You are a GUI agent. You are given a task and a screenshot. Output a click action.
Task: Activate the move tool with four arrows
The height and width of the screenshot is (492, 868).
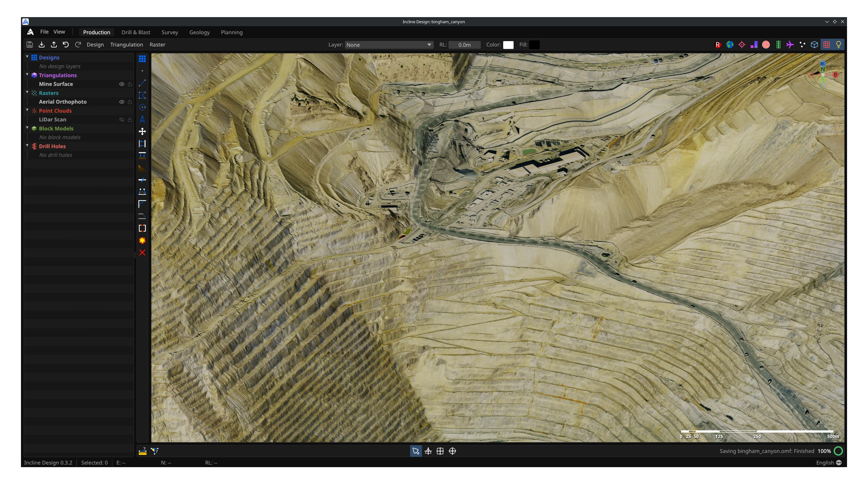pos(142,131)
